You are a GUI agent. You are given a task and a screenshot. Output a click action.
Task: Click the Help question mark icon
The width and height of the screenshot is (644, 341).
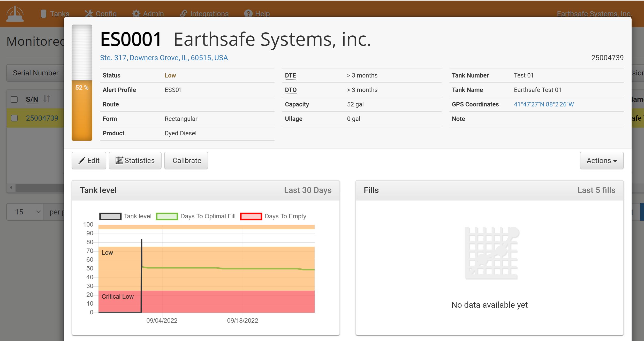248,14
